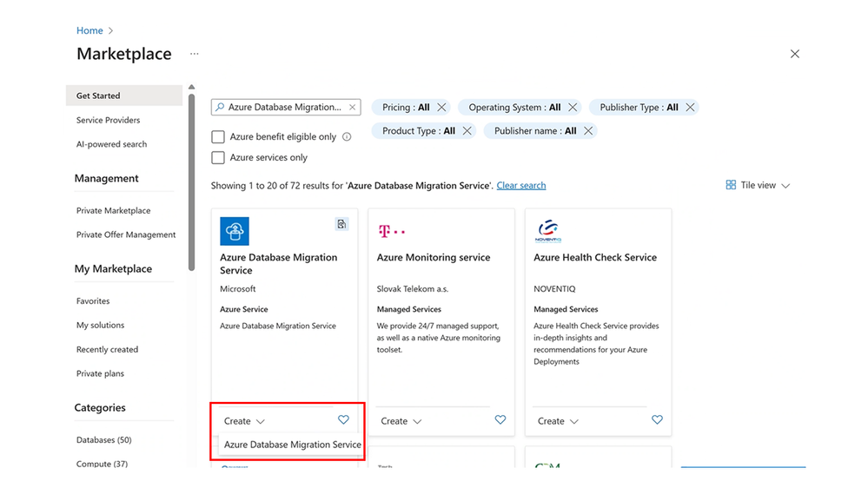Click the Azure Service label on Migration card
The height and width of the screenshot is (488, 868).
tap(243, 309)
